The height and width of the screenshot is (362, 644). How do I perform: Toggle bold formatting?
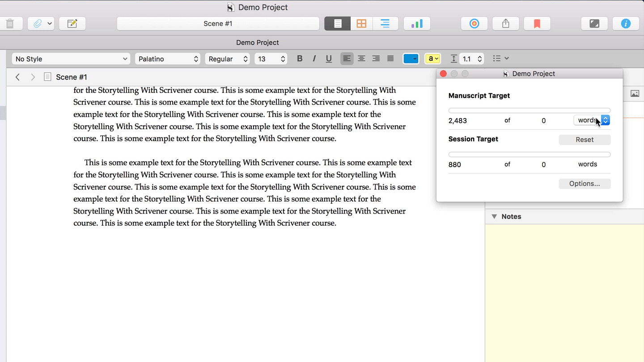(300, 59)
